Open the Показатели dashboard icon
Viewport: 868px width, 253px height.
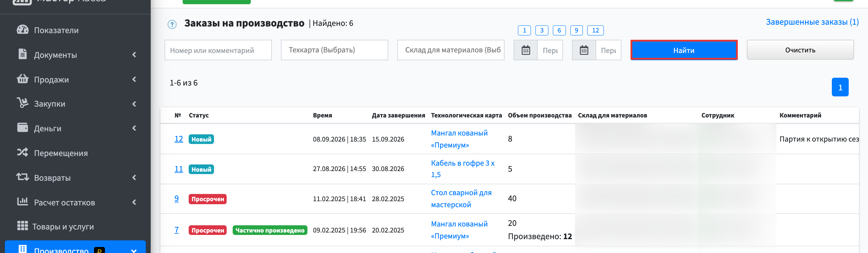pyautogui.click(x=23, y=30)
